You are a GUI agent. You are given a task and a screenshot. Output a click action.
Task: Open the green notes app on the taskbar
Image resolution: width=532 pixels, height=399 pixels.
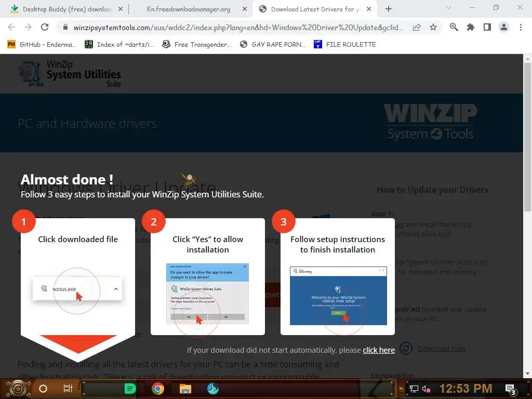tap(130, 389)
